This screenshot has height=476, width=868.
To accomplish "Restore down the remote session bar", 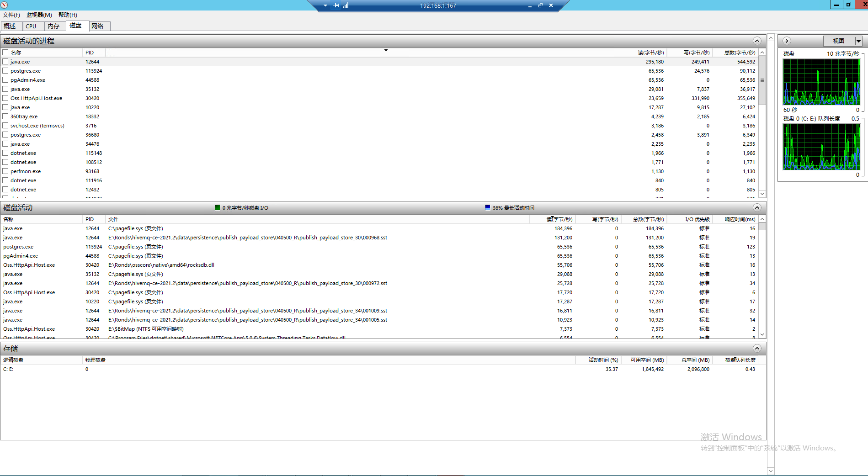I will [540, 5].
